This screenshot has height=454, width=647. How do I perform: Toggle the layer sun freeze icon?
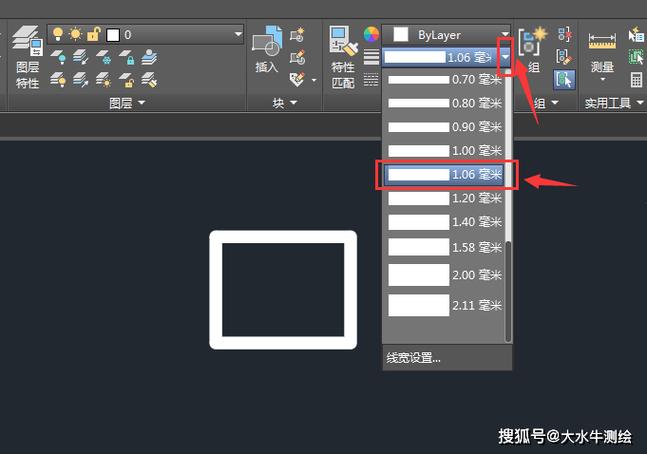coord(75,35)
